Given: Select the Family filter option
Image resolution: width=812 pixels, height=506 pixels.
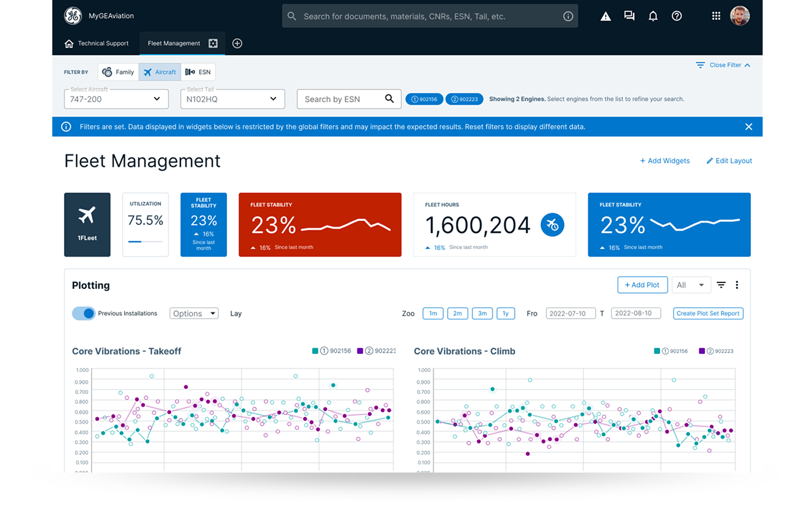Looking at the screenshot, I should [118, 72].
